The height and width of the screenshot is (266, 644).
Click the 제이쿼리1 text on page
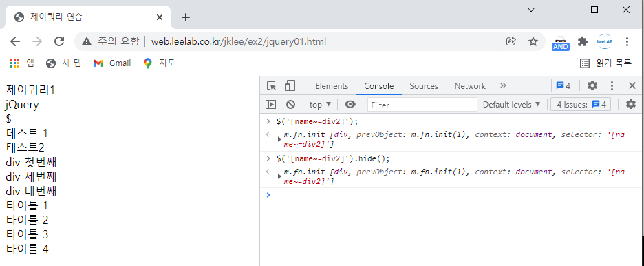point(30,90)
